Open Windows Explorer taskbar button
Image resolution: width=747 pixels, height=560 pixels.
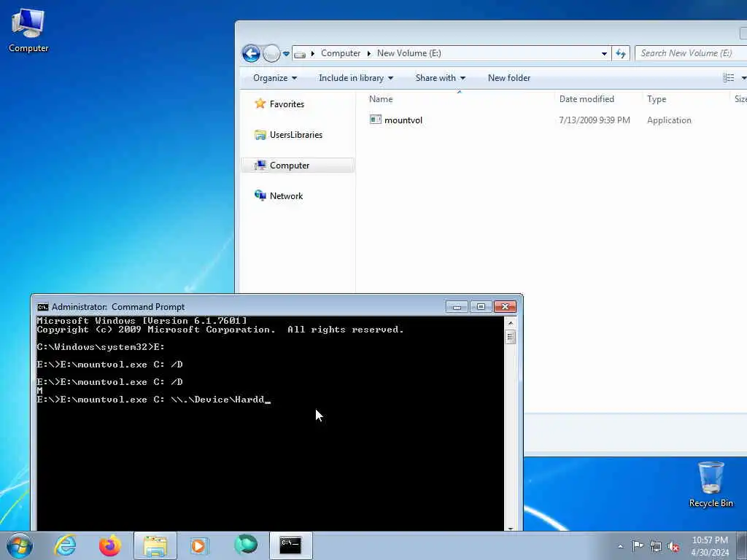pyautogui.click(x=155, y=545)
